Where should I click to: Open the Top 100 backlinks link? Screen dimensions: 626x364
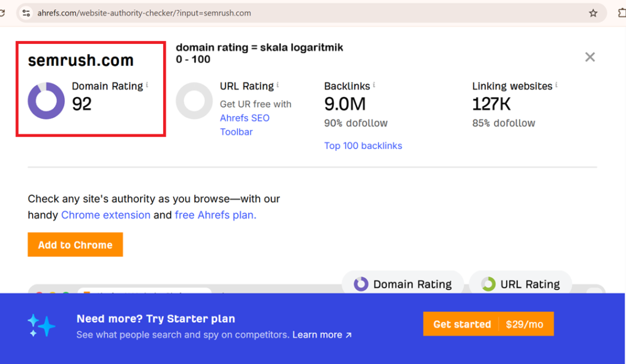363,146
